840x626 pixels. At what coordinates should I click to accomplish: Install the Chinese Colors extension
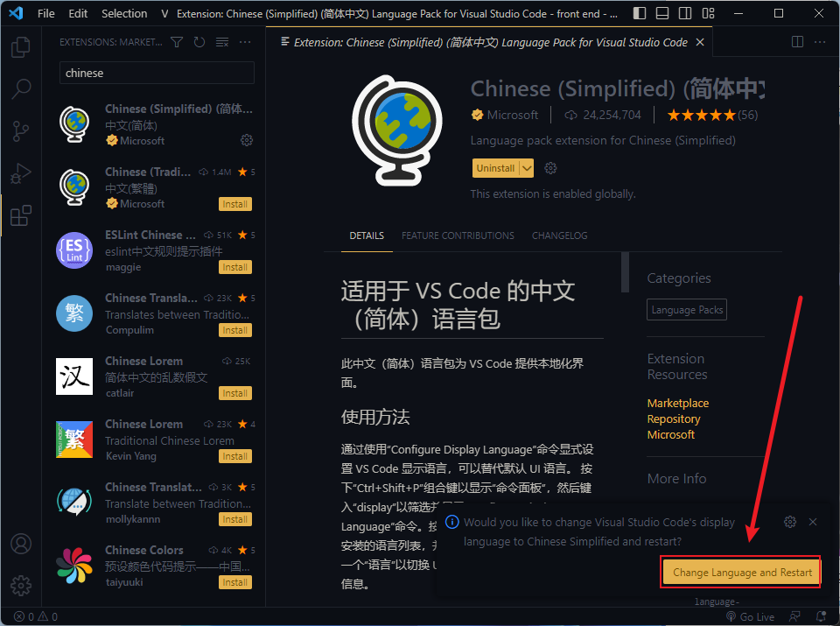coord(235,582)
